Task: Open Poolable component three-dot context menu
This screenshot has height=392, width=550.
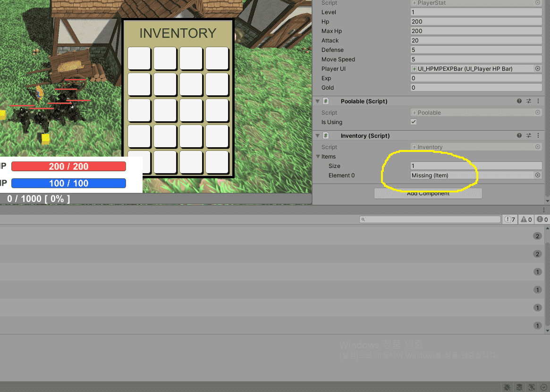Action: click(538, 101)
